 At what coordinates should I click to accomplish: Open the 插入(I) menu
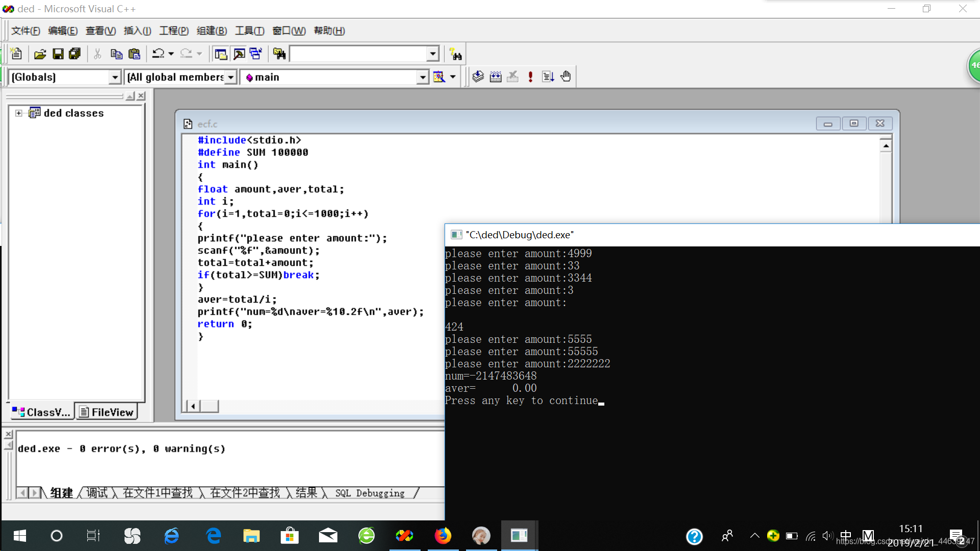(x=137, y=31)
